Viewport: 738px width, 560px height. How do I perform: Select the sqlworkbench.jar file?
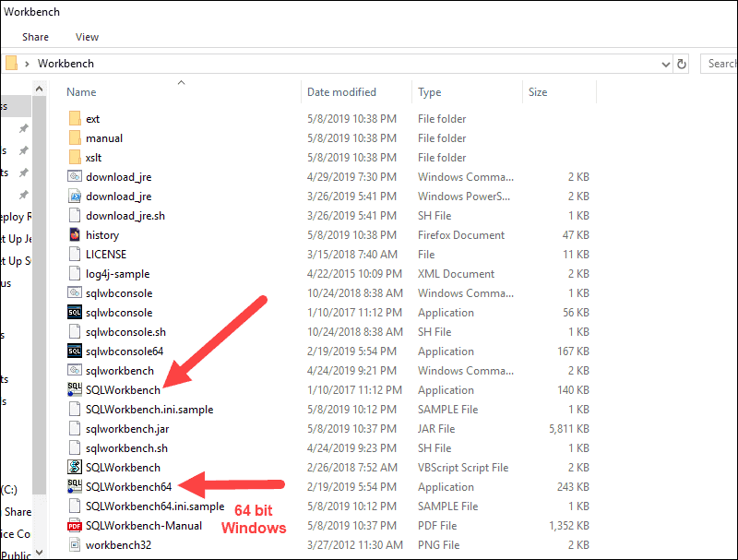[x=127, y=428]
